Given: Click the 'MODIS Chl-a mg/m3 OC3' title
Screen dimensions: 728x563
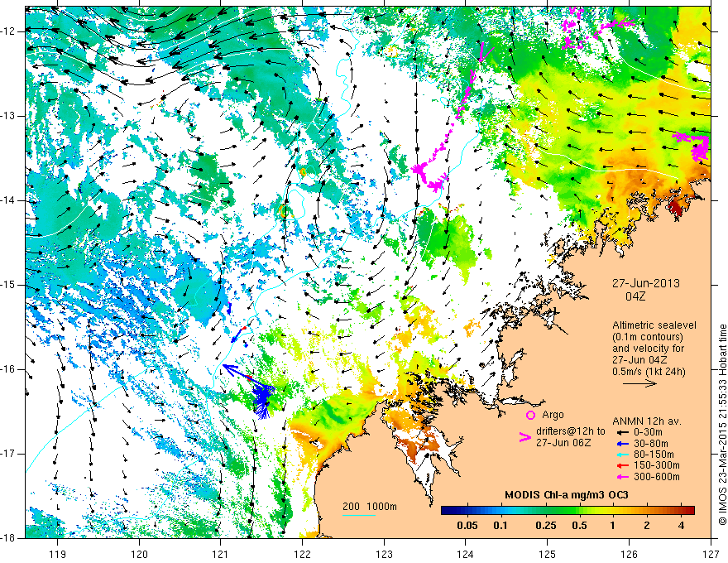Looking at the screenshot, I should [x=566, y=495].
